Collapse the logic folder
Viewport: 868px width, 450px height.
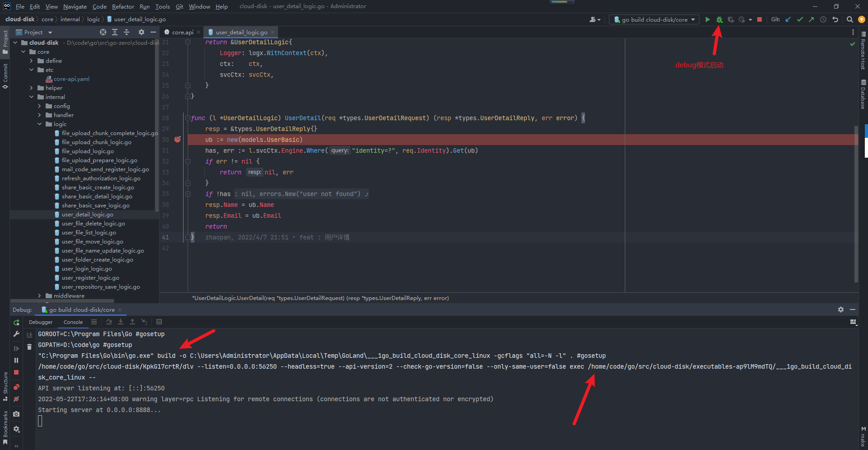coord(39,124)
